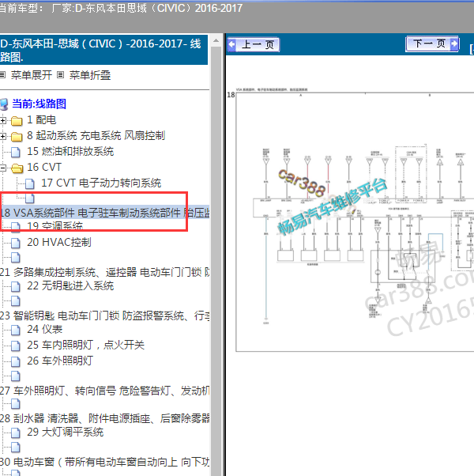The image size is (474, 476).
Task: Click the computer icon beside 当前:线路图
Action: pyautogui.click(x=4, y=104)
